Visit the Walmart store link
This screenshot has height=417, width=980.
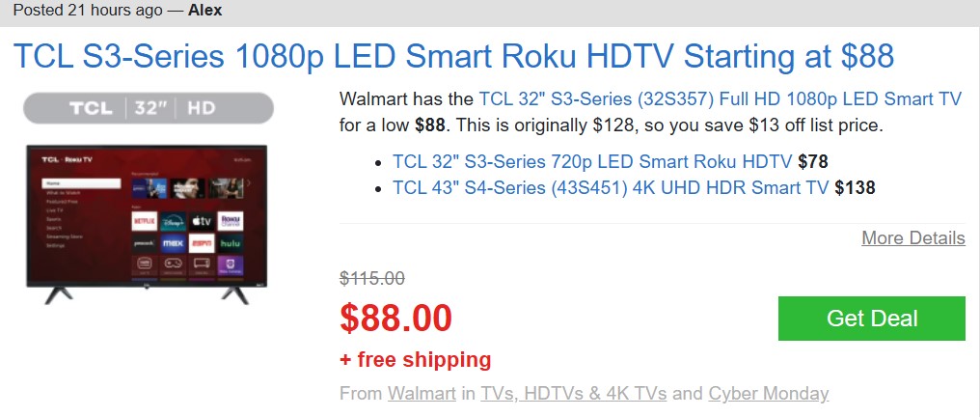(422, 394)
